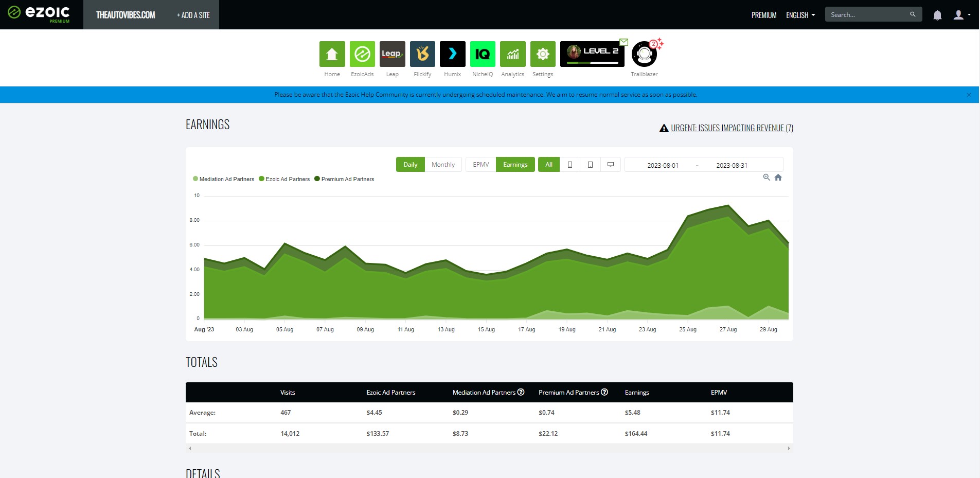Toggle Ezoic Ad Partners legend series

coord(284,179)
